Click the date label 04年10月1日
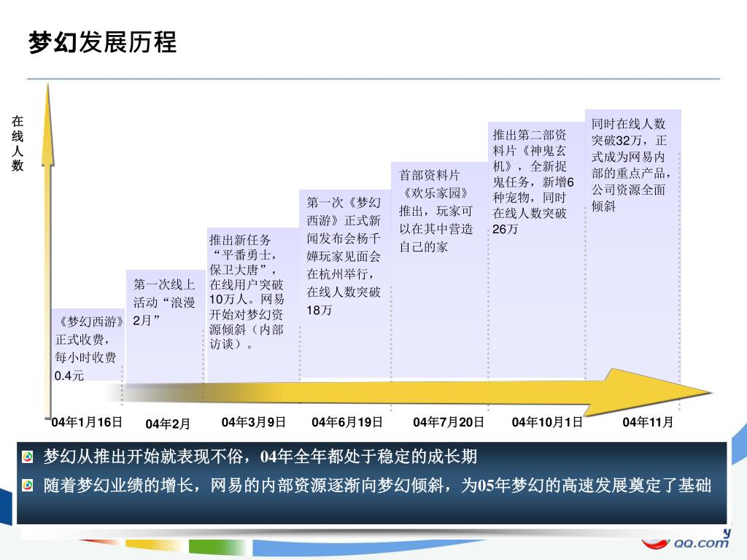The width and height of the screenshot is (747, 560). pyautogui.click(x=547, y=422)
